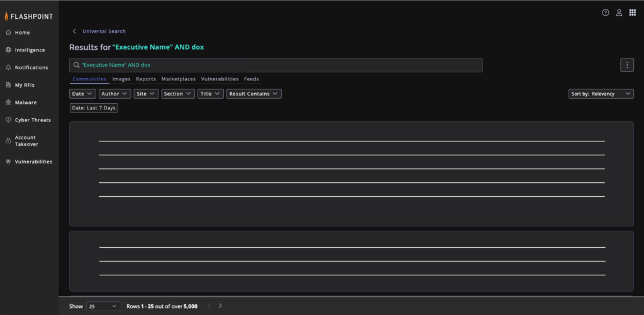Switch to the Feeds tab
The width and height of the screenshot is (644, 315).
tap(252, 79)
